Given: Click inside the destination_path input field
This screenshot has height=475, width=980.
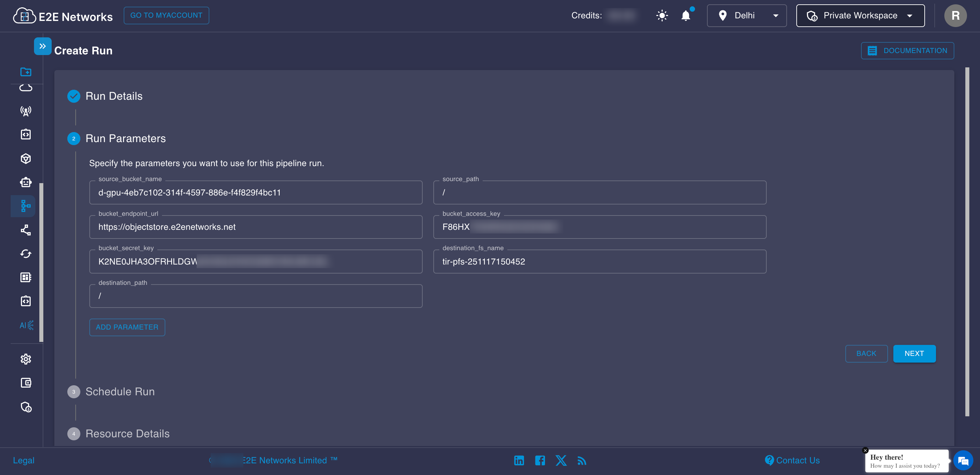Looking at the screenshot, I should 256,296.
